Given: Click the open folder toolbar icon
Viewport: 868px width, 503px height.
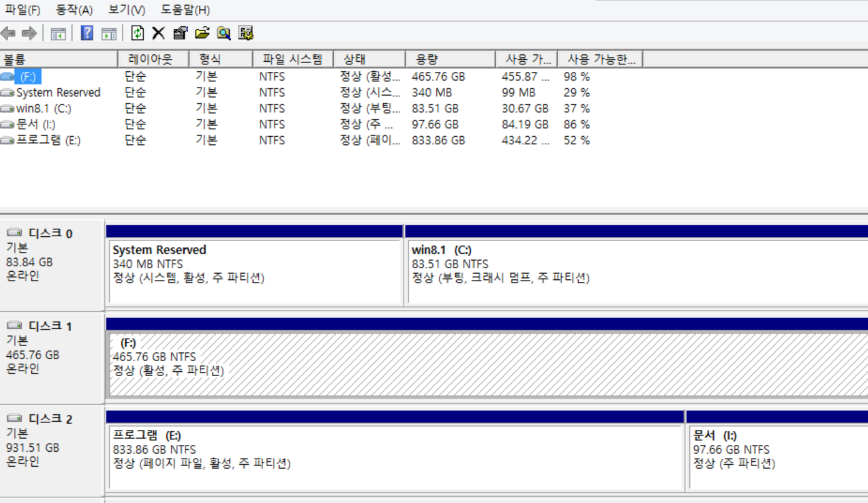Looking at the screenshot, I should [202, 33].
